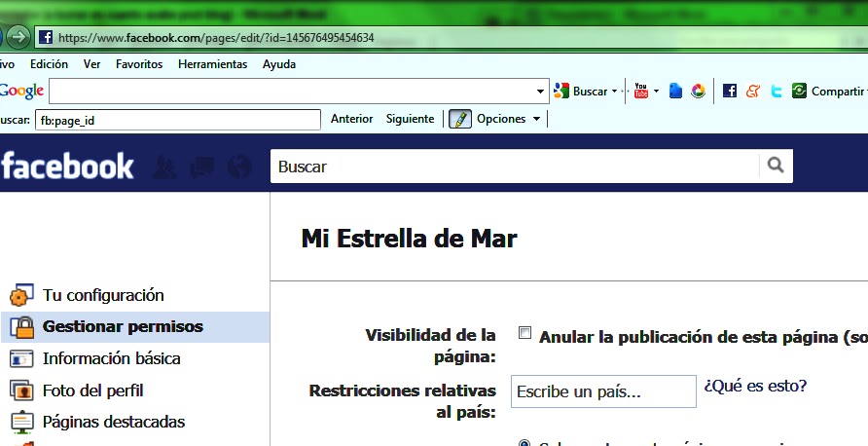868x446 pixels.
Task: Click the blue document icon in Google toolbar
Action: [x=675, y=91]
